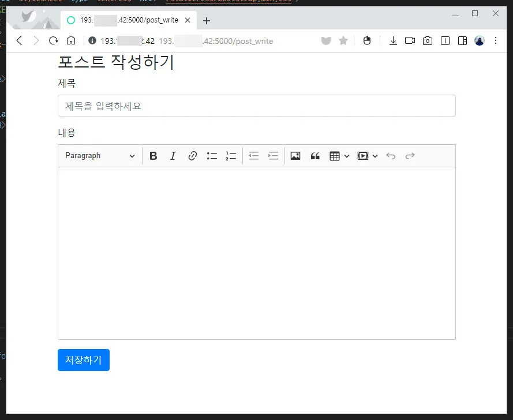Click the Increase indent icon

pyautogui.click(x=273, y=155)
